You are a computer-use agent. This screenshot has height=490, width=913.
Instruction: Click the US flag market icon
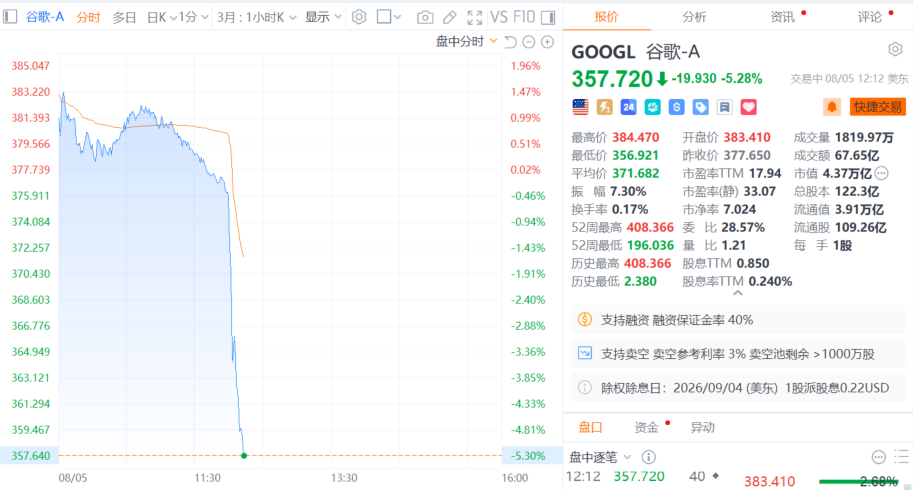[x=581, y=107]
